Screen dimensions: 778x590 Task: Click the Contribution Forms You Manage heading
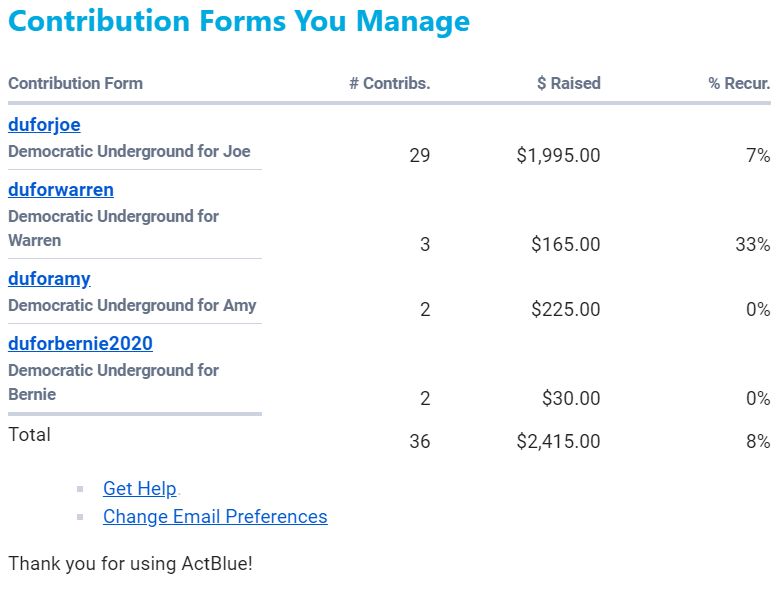239,22
